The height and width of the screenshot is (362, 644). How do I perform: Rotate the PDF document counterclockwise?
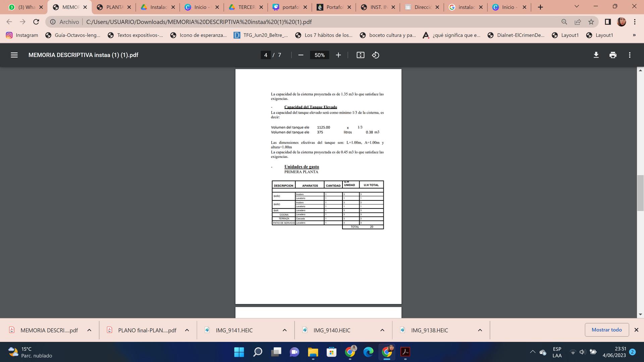[x=376, y=55]
